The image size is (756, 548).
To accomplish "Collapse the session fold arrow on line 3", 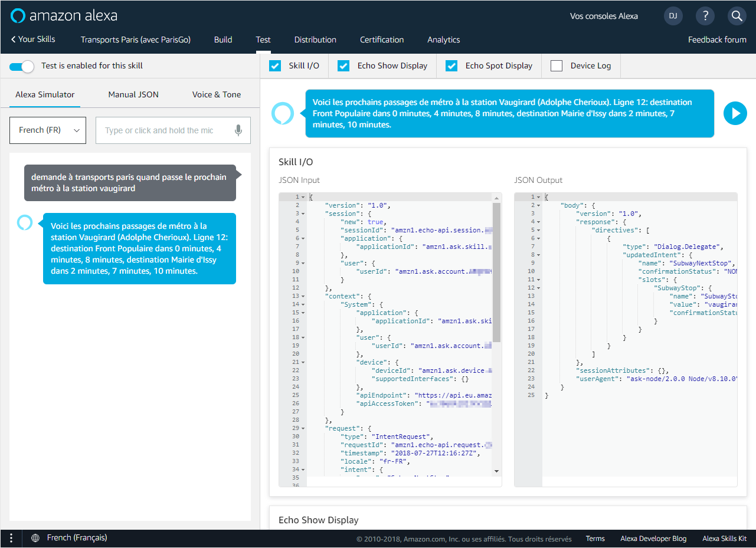I will point(303,214).
